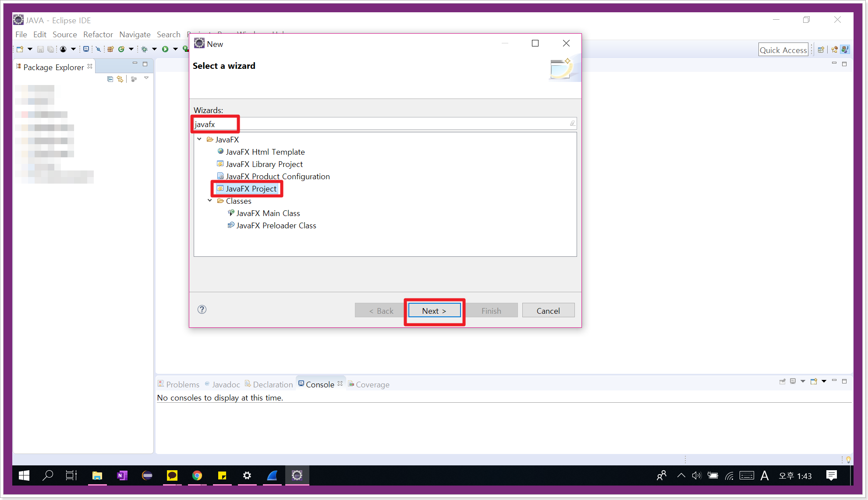868x500 pixels.
Task: Collapse the Classes folder in wizard tree
Action: (210, 200)
